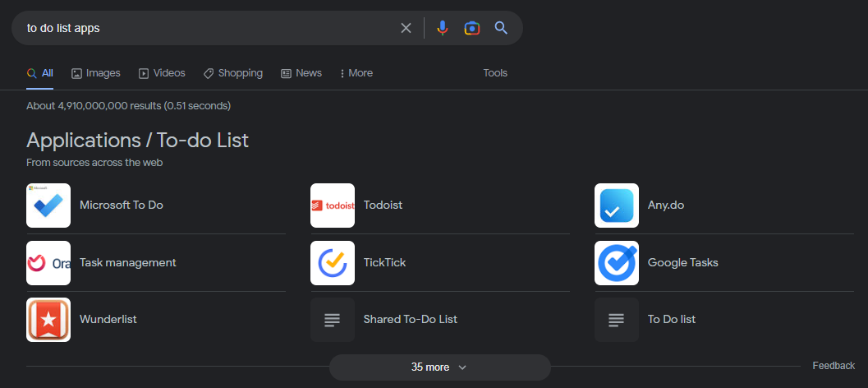
Task: Open the Microsoft To Do app logo
Action: (x=48, y=205)
